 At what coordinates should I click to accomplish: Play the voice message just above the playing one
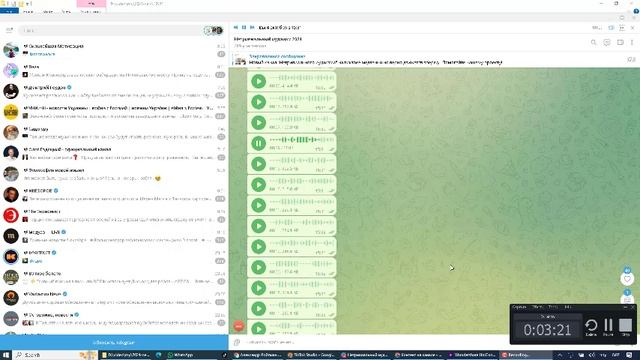click(258, 122)
